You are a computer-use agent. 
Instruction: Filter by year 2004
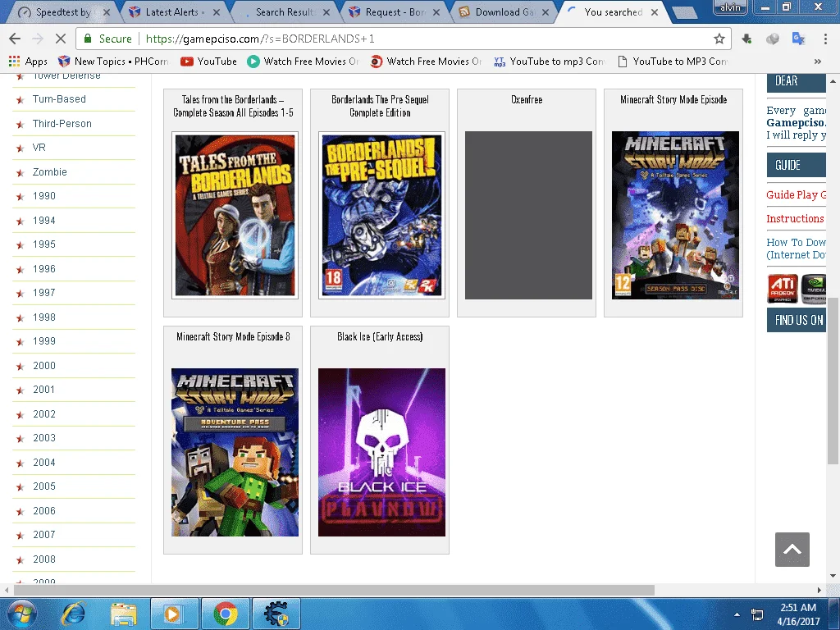(44, 463)
